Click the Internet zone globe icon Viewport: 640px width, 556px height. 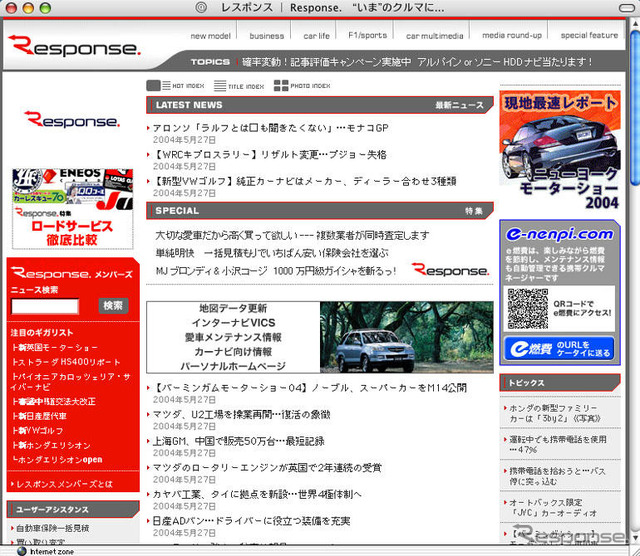[22, 551]
